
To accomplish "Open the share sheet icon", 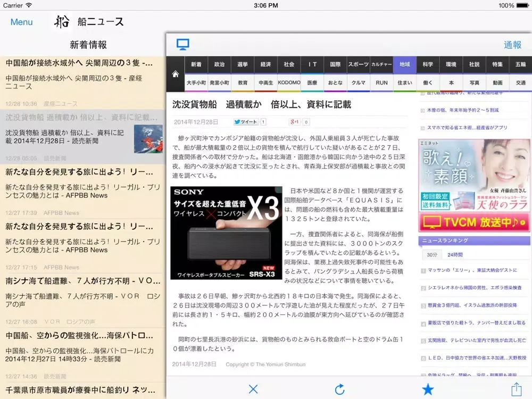I will point(516,389).
